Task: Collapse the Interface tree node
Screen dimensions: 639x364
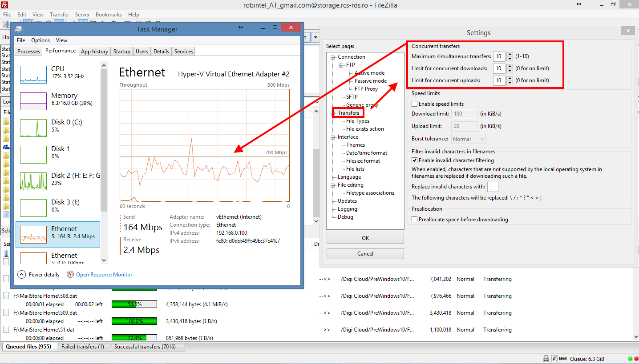Action: pos(332,137)
